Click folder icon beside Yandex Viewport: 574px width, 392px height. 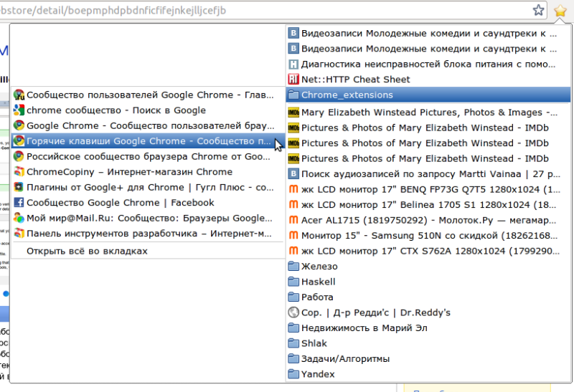pos(293,373)
